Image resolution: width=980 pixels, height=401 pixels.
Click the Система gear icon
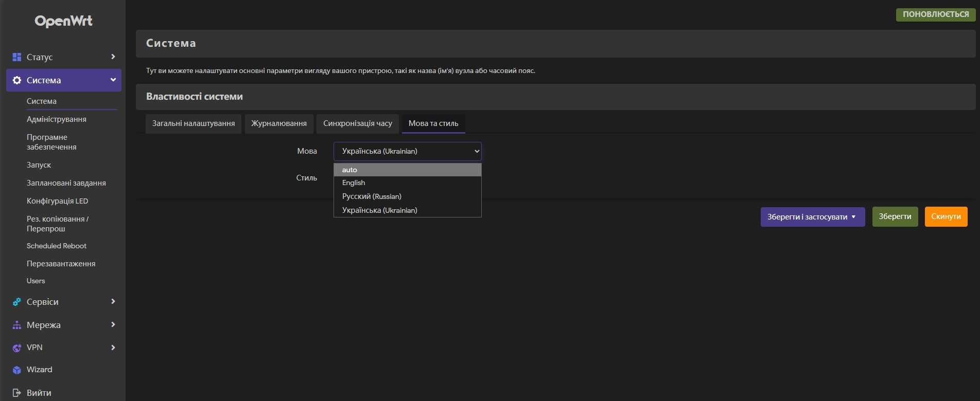coord(17,80)
